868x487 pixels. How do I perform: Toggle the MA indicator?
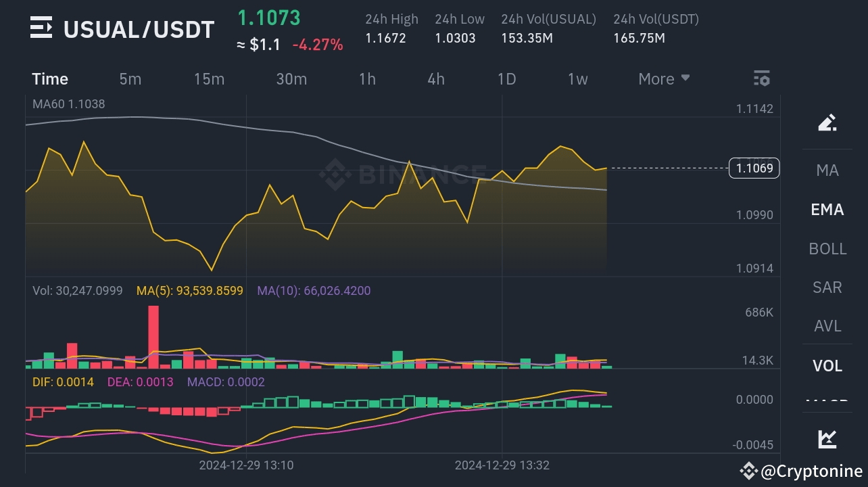coord(827,170)
